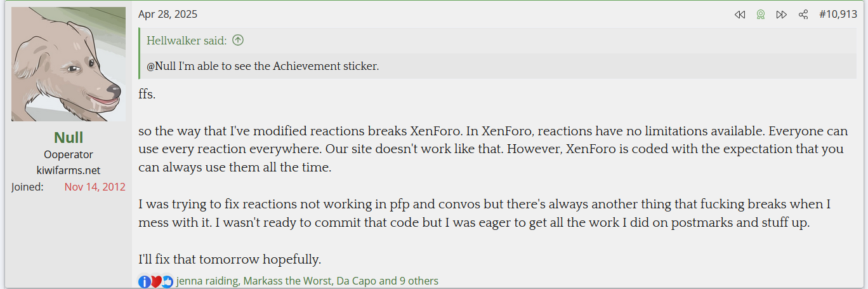Click the Apr 28, 2025 post date
The width and height of the screenshot is (868, 289).
pos(168,14)
